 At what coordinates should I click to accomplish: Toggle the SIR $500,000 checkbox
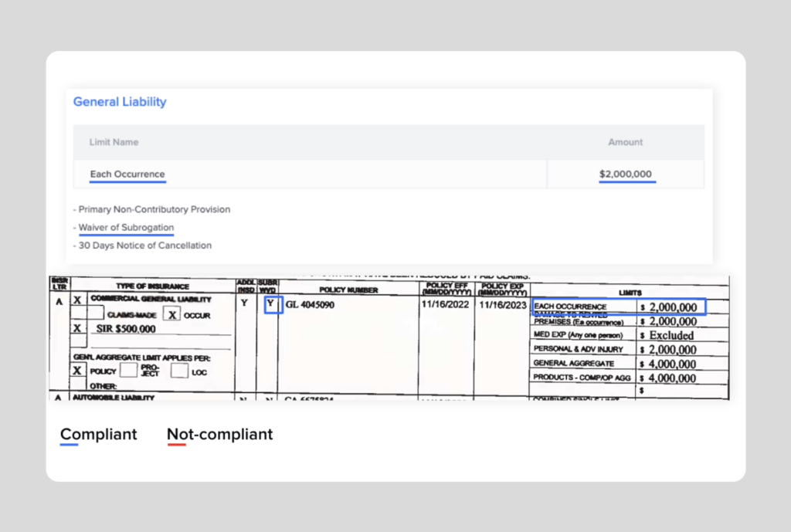point(78,328)
